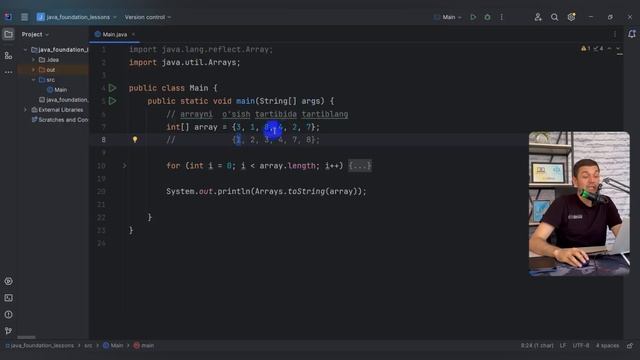This screenshot has height=360, width=640.
Task: Change 4 spaces indentation setting
Action: (607, 345)
